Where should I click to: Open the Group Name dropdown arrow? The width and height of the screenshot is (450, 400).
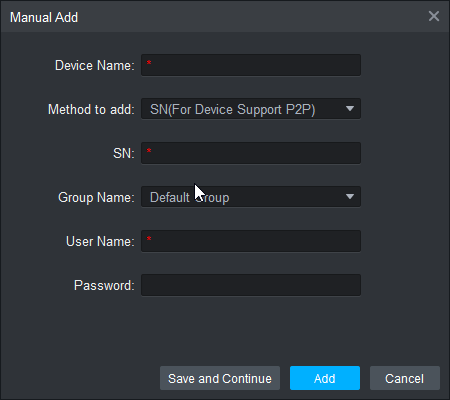click(350, 197)
